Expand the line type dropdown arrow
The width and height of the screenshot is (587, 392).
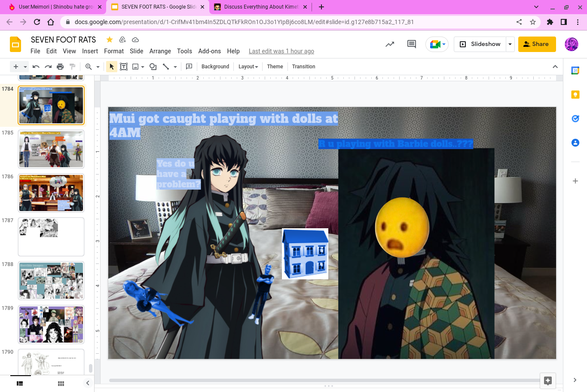click(175, 67)
